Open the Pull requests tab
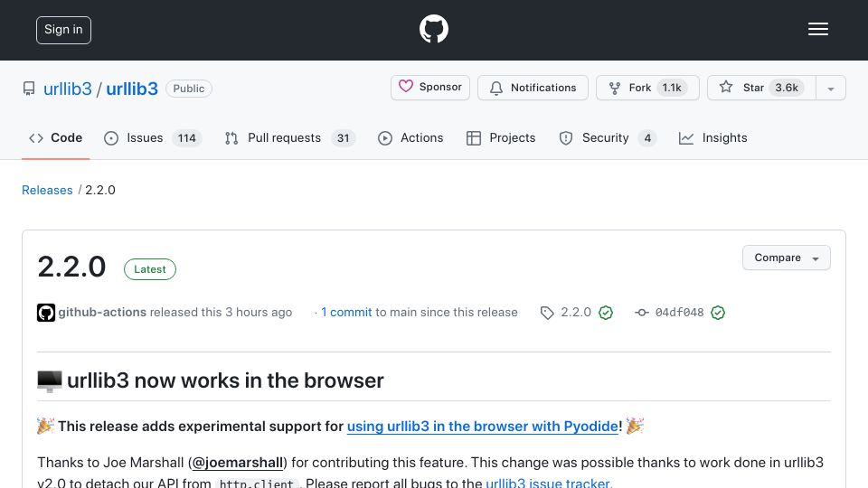Image resolution: width=868 pixels, height=488 pixels. (290, 137)
